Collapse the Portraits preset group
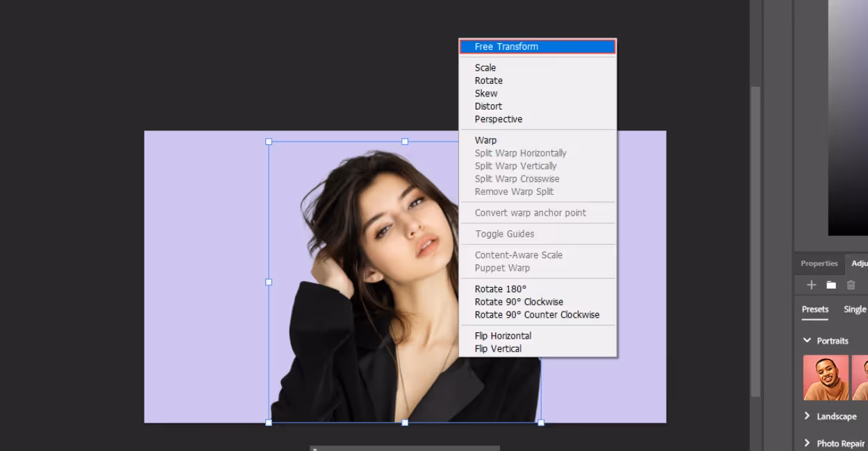868x451 pixels. pyautogui.click(x=807, y=341)
